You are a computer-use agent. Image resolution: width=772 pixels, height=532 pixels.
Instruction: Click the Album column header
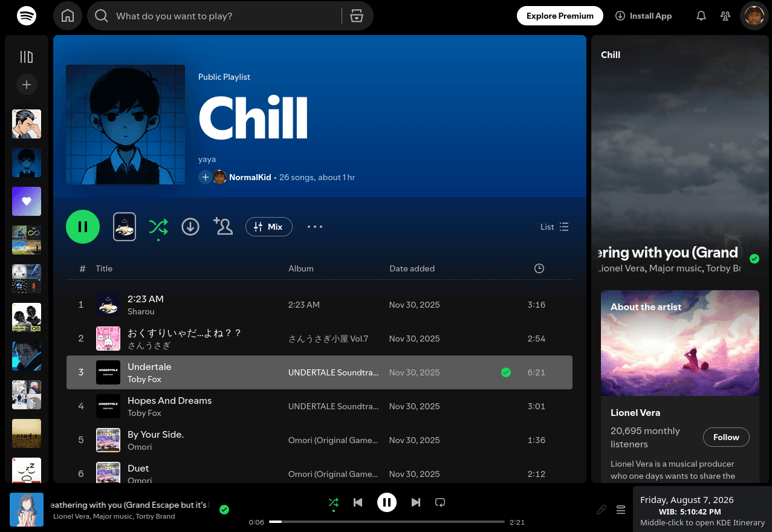[x=301, y=268]
